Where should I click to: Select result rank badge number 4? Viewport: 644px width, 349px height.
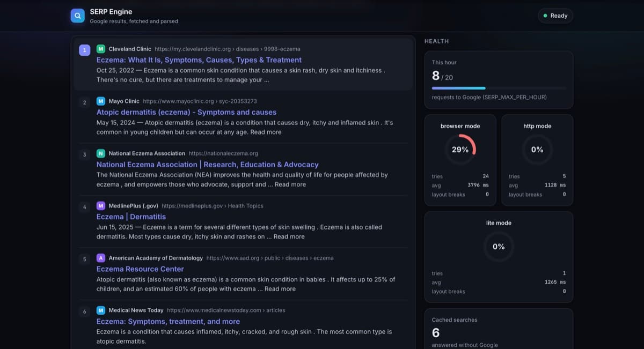pyautogui.click(x=85, y=207)
